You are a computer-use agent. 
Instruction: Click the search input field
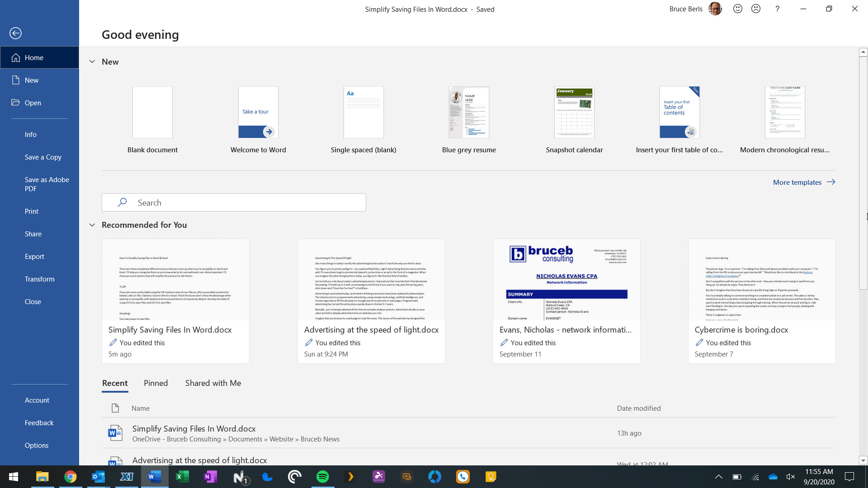234,202
